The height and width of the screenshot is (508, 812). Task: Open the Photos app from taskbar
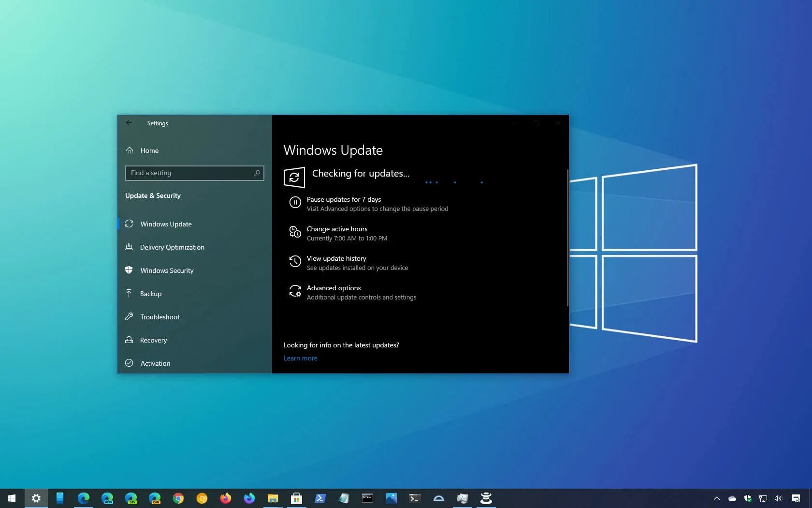(x=391, y=498)
